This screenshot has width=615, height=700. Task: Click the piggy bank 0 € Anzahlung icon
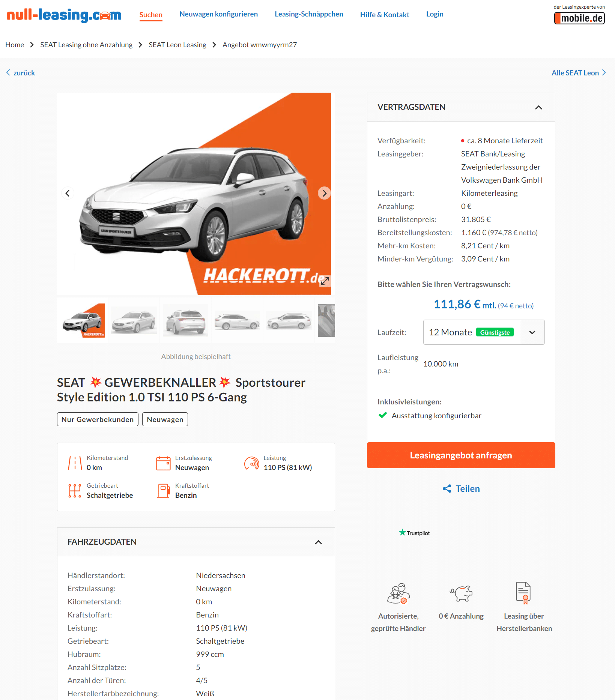461,593
